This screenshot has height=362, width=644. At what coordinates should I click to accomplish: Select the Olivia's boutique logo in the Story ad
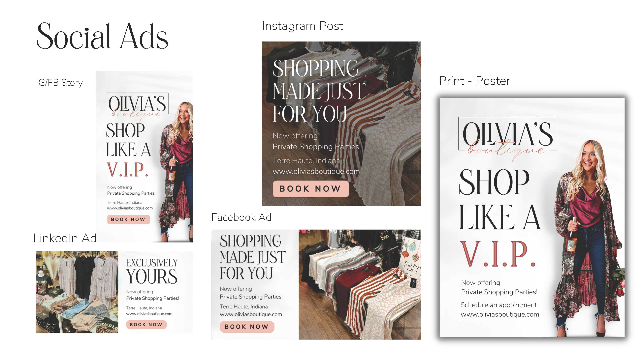point(137,105)
